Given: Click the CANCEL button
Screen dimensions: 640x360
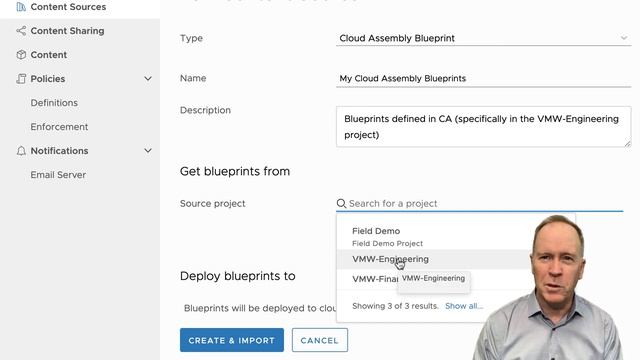Looking at the screenshot, I should point(320,340).
